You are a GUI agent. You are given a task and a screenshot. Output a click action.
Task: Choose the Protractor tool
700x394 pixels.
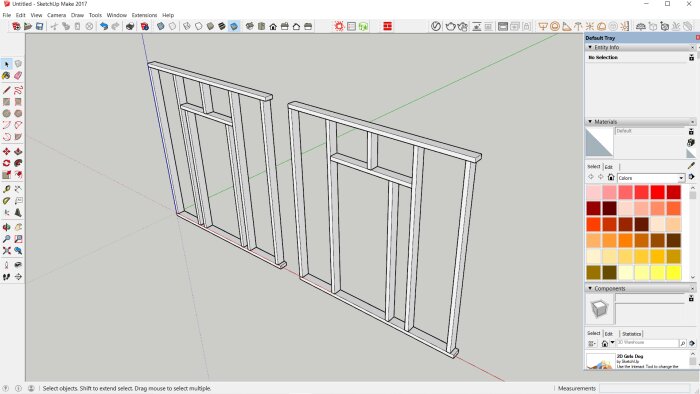point(6,201)
